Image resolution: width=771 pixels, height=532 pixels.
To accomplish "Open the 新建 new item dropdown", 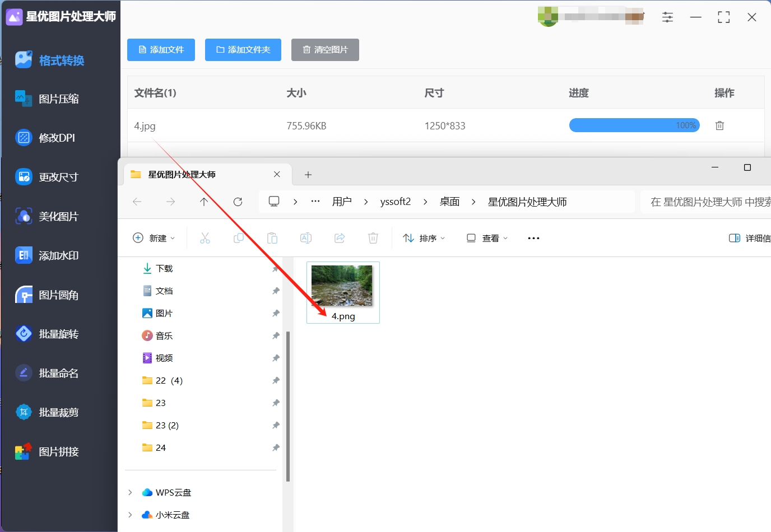I will click(154, 238).
